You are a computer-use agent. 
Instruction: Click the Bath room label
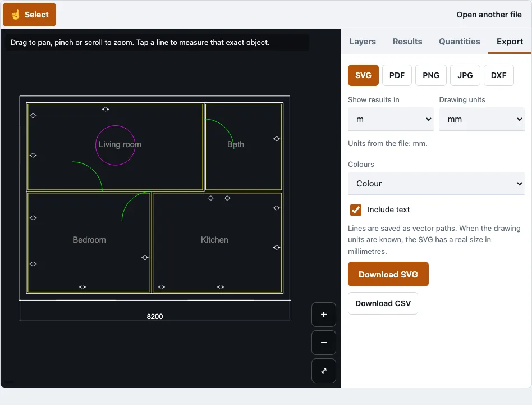tap(236, 144)
